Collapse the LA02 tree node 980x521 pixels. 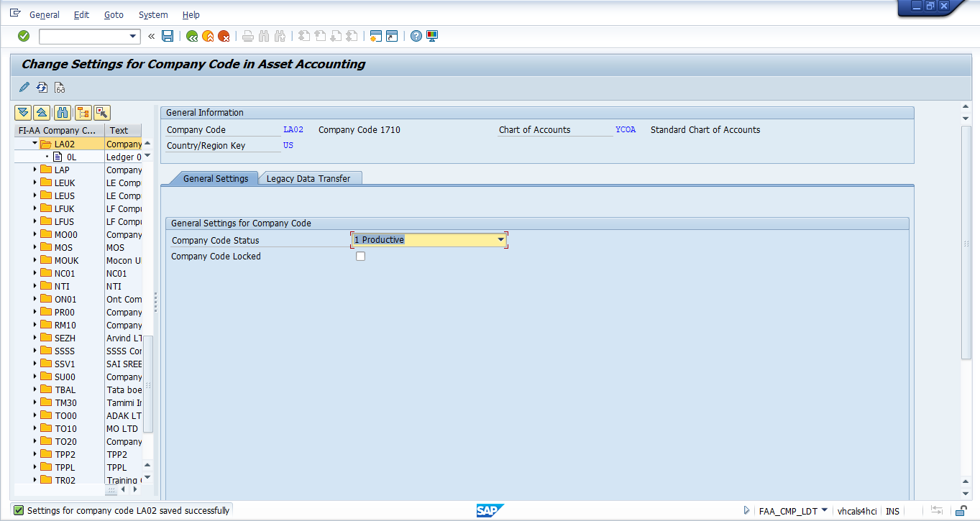35,144
